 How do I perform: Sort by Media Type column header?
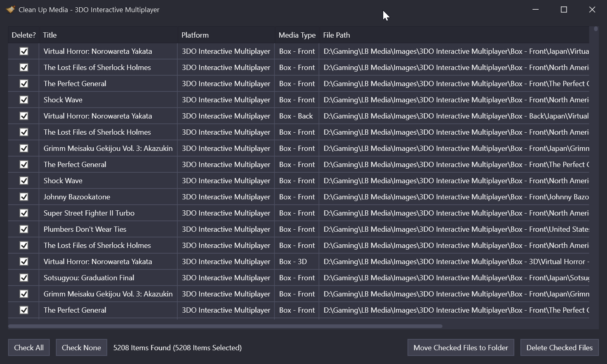(x=297, y=35)
